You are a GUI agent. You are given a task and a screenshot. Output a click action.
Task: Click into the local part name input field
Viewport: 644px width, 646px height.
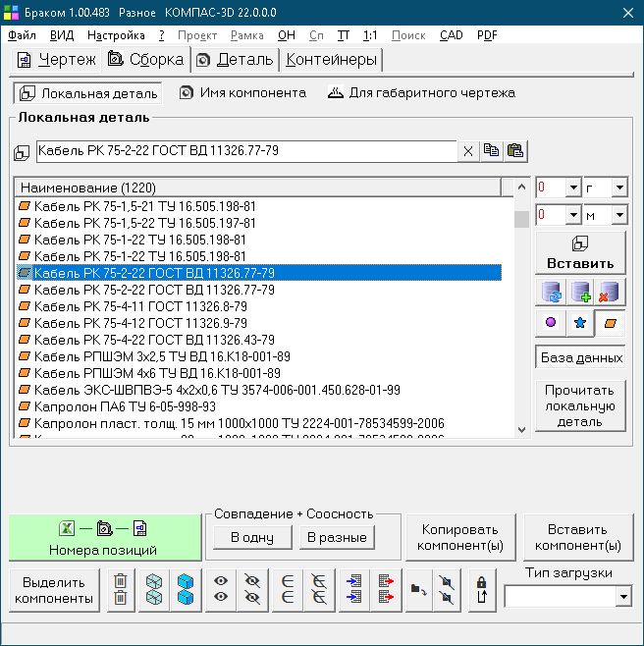click(x=246, y=151)
